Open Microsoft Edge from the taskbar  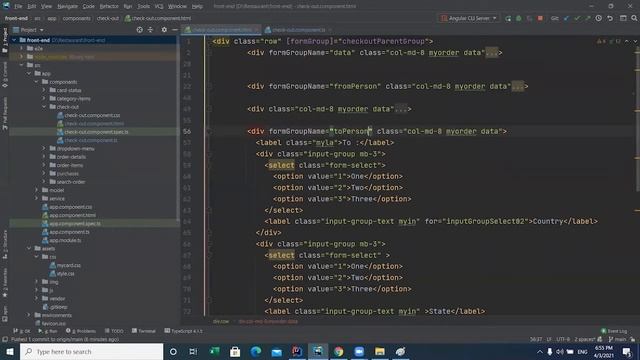tap(256, 351)
